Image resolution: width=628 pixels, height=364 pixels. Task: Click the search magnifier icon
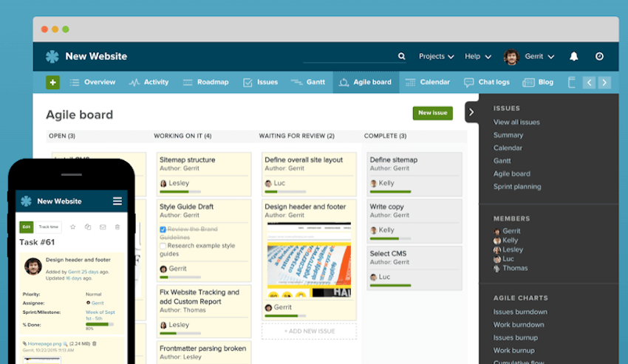(x=401, y=56)
